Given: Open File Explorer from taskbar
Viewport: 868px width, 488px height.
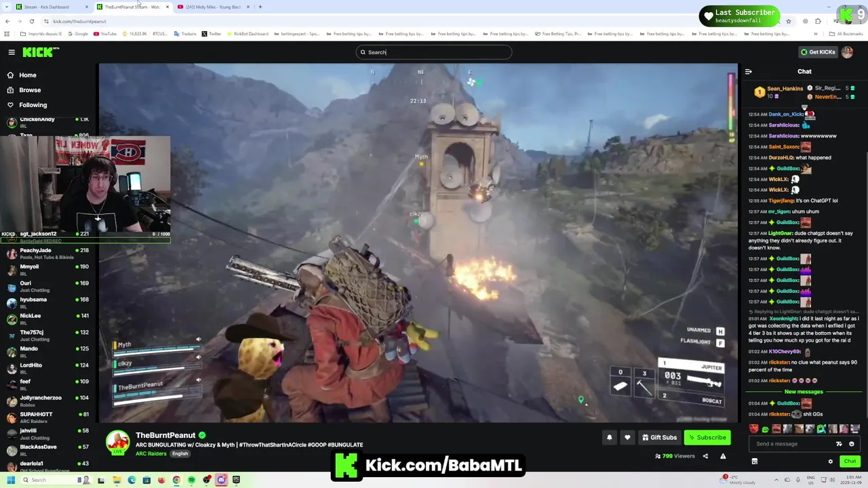Looking at the screenshot, I should tap(117, 480).
